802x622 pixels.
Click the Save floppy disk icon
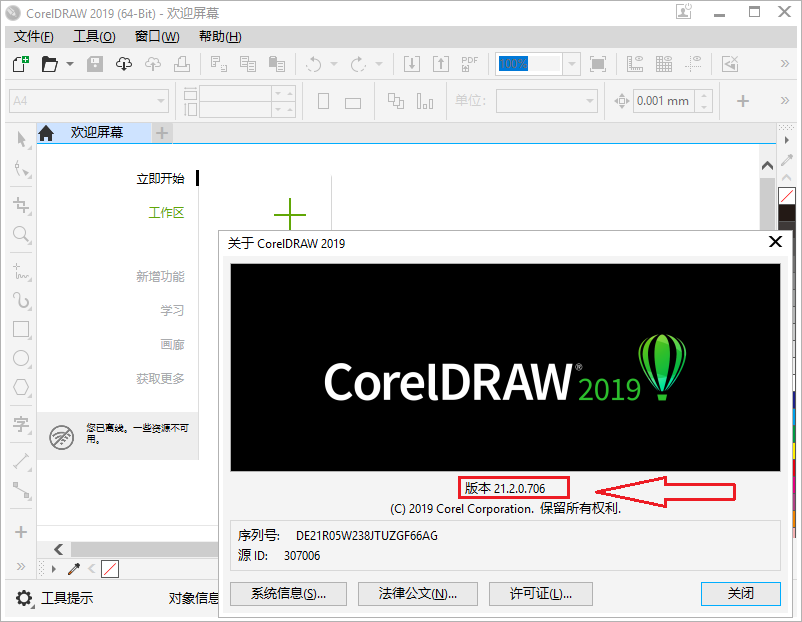point(95,64)
